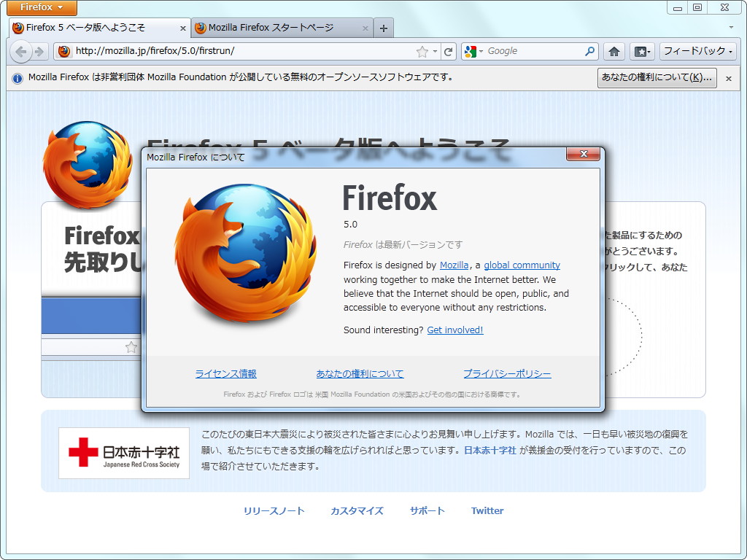747x560 pixels.
Task: Open a new tab with the plus icon
Action: point(384,26)
